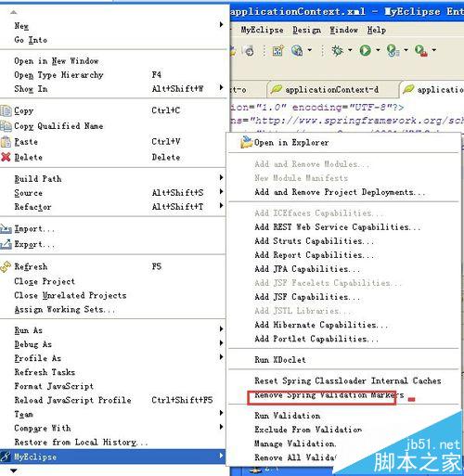Image resolution: width=464 pixels, height=476 pixels.
Task: Open dropdown arrow beside Run icon
Action: (378, 50)
